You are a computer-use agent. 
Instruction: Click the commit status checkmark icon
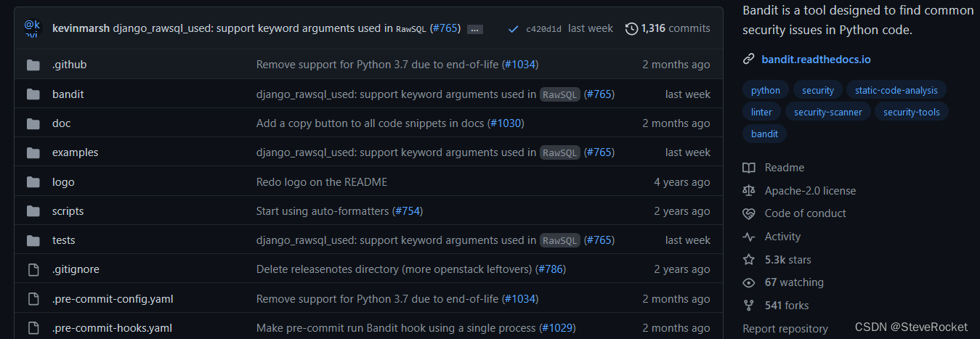(514, 29)
